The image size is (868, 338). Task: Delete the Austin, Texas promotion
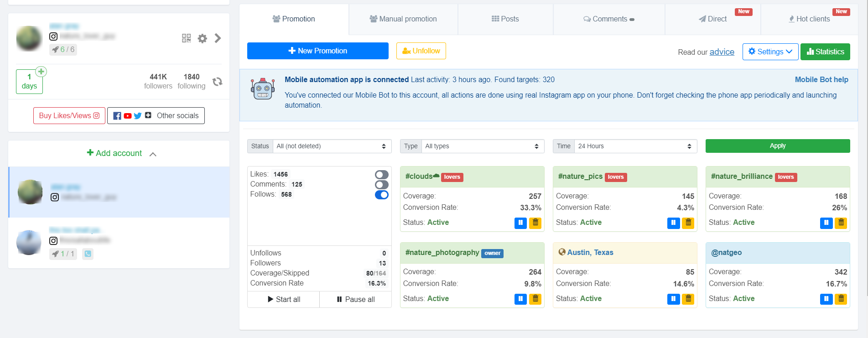(688, 299)
